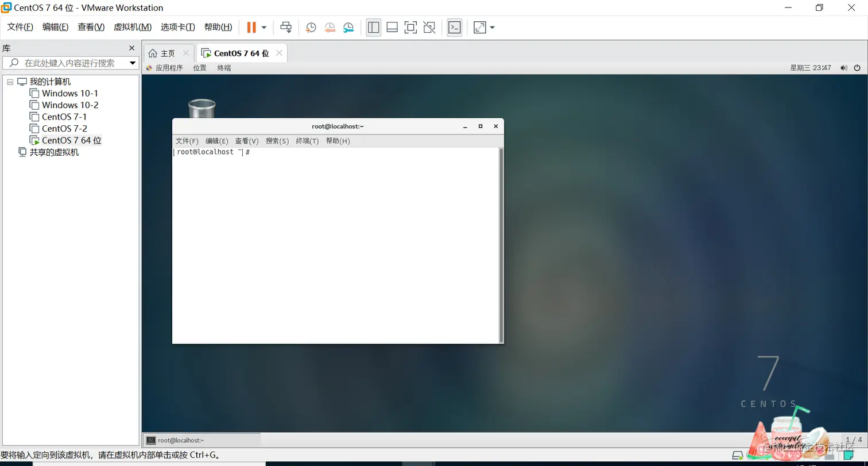
Task: Open the terminal 搜索(S) menu
Action: (277, 141)
